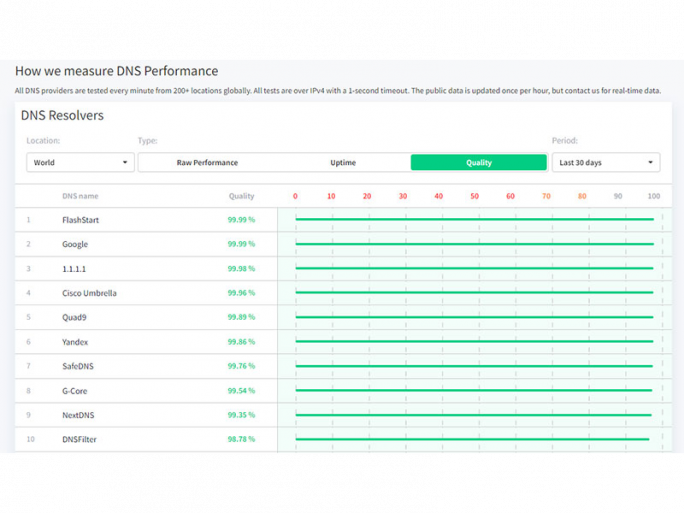Open the FlashStart resolver entry
This screenshot has height=513, width=684.
coord(81,220)
